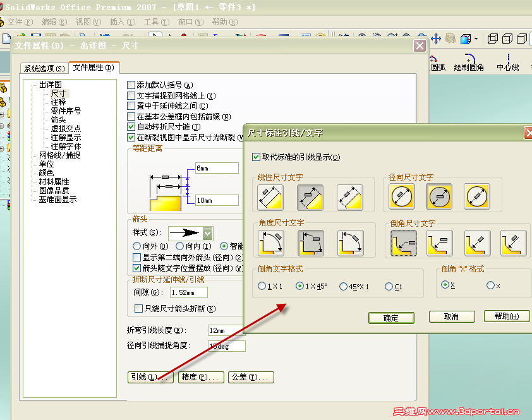Click the 6mm offset distance field
532x420 pixels.
(x=217, y=168)
